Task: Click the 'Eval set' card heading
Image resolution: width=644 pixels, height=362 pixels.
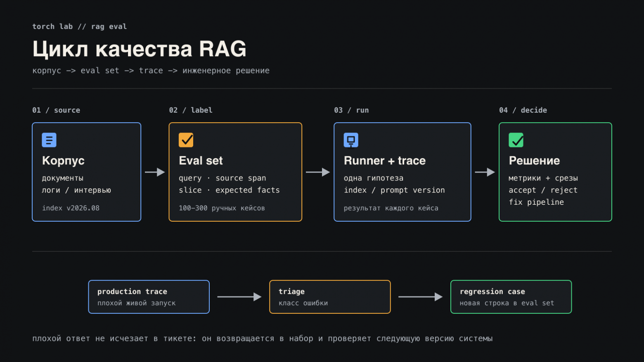Action: 201,161
